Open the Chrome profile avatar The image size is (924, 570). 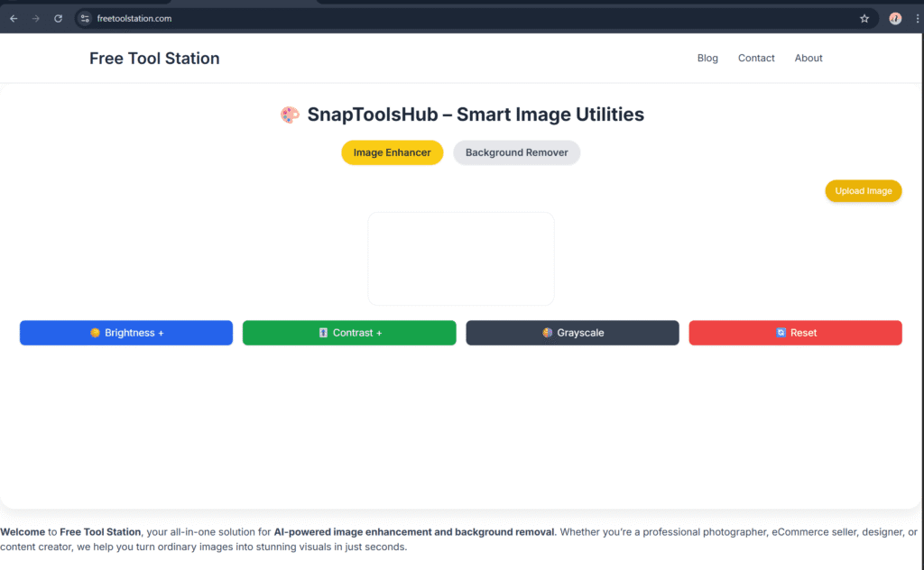click(894, 18)
